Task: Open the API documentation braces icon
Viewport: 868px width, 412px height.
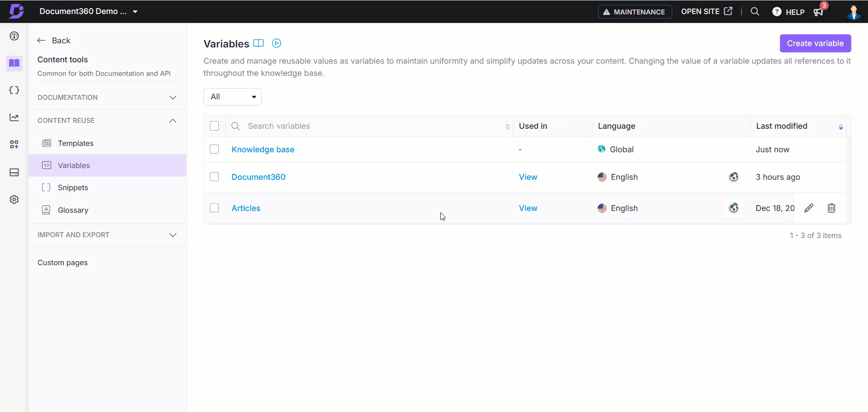Action: click(x=14, y=90)
